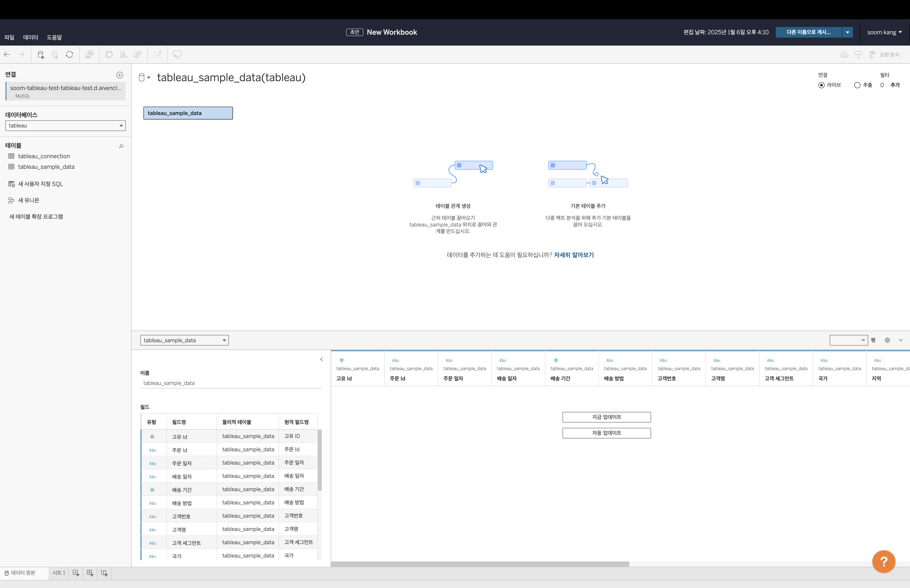Click the number type icon of 배송 기간 row
910x588 pixels.
pos(152,490)
